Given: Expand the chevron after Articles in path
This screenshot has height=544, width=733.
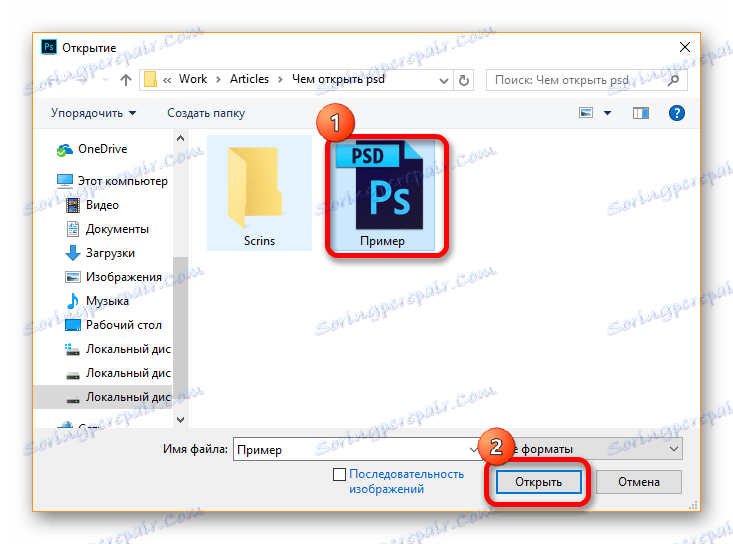Looking at the screenshot, I should (280, 80).
